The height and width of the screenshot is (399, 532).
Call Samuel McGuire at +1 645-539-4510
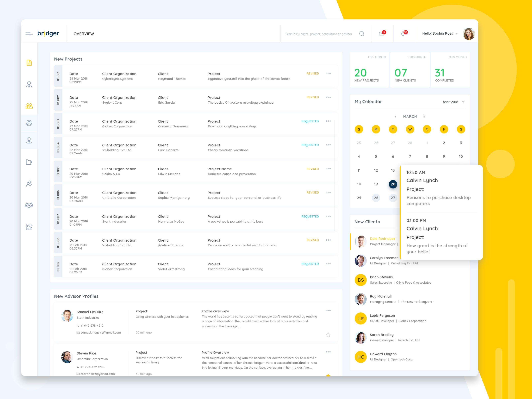tap(90, 326)
